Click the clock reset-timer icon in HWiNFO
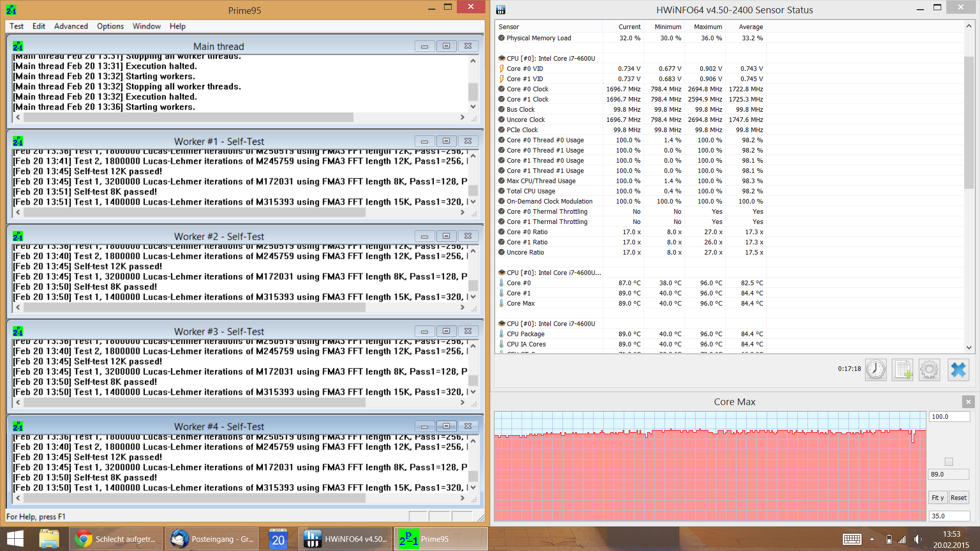980x551 pixels. [876, 369]
